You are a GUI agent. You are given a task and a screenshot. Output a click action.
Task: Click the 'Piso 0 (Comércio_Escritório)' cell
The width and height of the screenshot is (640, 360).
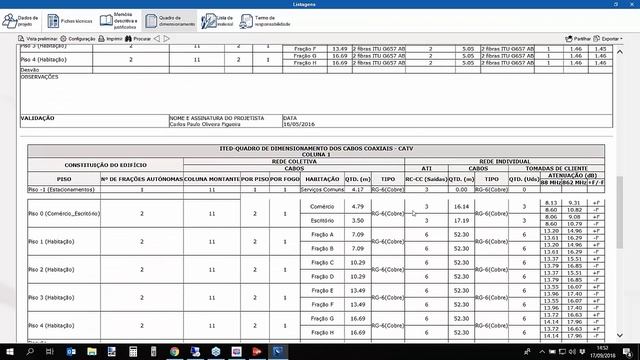click(64, 213)
